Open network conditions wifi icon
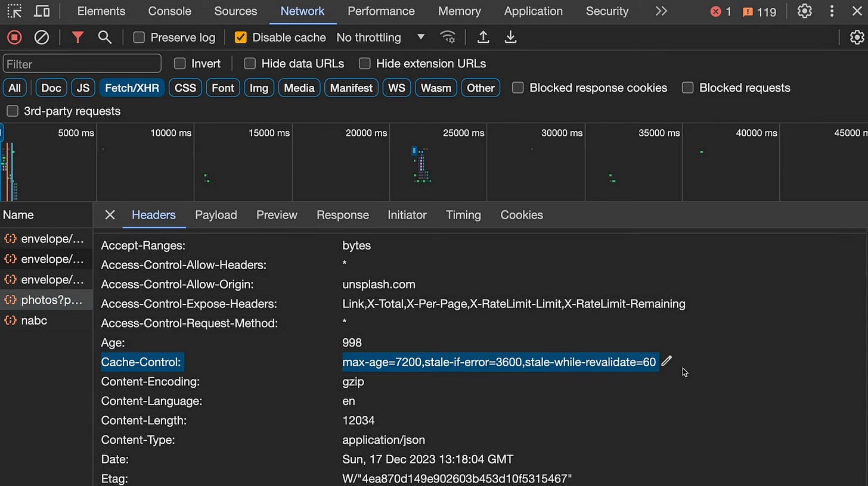Viewport: 868px width, 486px height. point(448,38)
